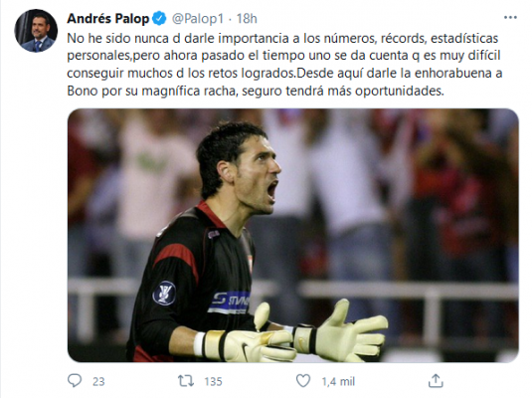The image size is (532, 398).
Task: Click the text line mentioning Bono's magnífica racha
Action: tap(256, 91)
